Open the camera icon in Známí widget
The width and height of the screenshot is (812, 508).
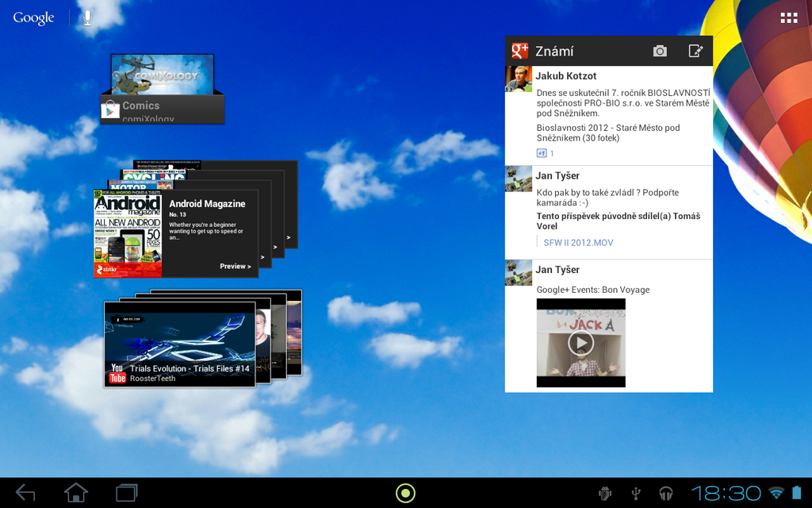tap(660, 50)
